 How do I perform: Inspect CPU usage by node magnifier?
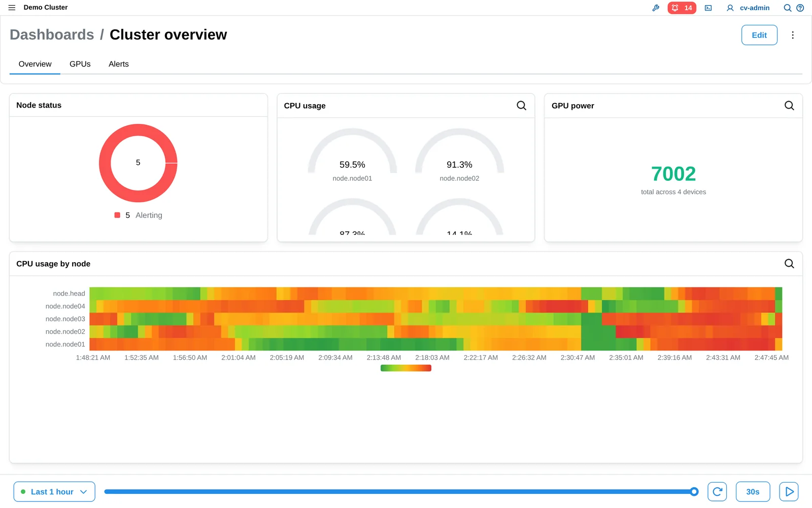(x=789, y=264)
